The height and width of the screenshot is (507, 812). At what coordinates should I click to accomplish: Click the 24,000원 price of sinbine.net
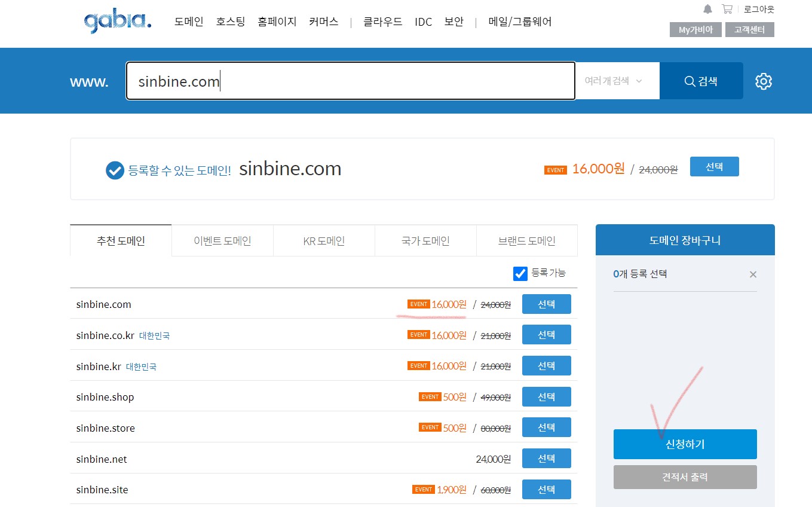pyautogui.click(x=494, y=459)
